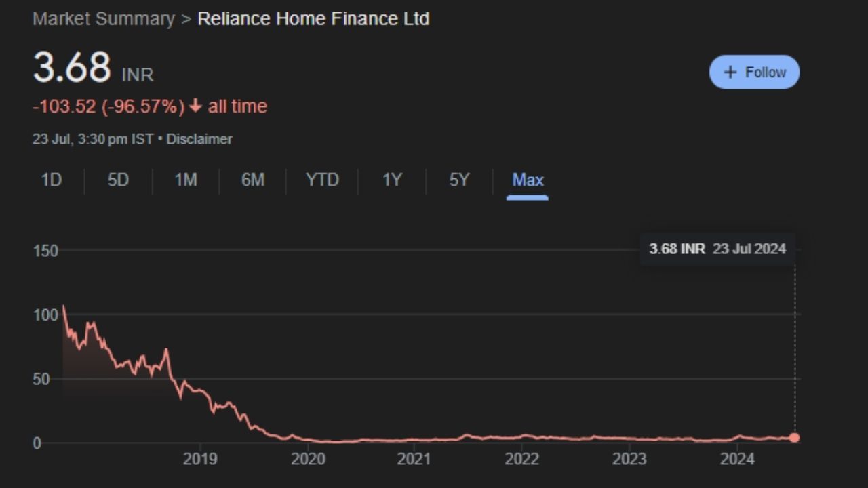Click the Disclaimer link

pyautogui.click(x=199, y=139)
